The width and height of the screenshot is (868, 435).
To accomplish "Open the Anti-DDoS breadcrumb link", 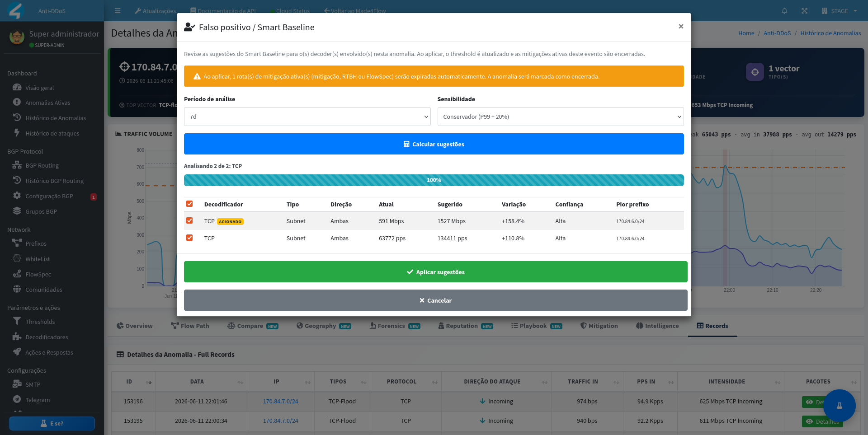I will [777, 33].
